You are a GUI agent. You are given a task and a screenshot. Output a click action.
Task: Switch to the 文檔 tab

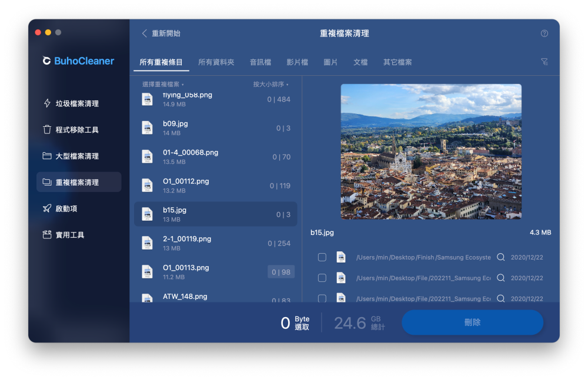click(x=360, y=62)
